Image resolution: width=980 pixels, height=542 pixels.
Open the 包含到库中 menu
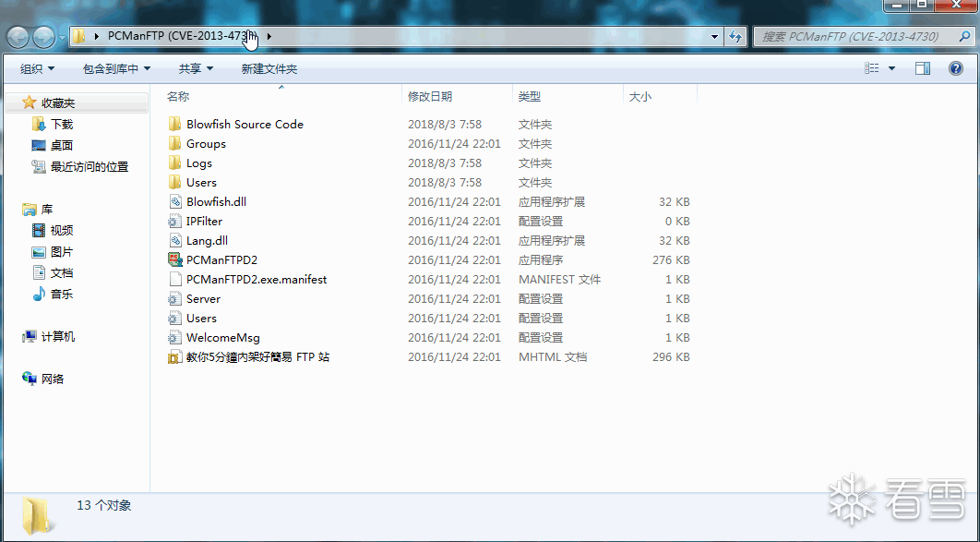[x=116, y=68]
